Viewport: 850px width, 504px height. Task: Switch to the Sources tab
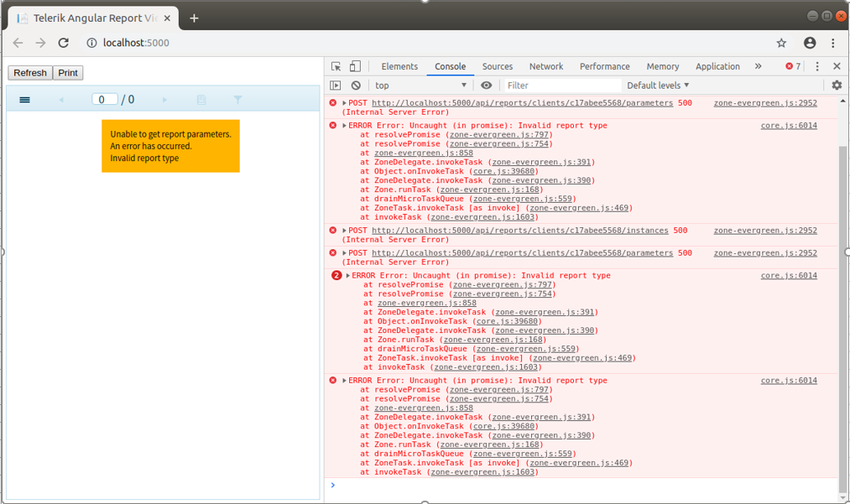click(x=497, y=66)
